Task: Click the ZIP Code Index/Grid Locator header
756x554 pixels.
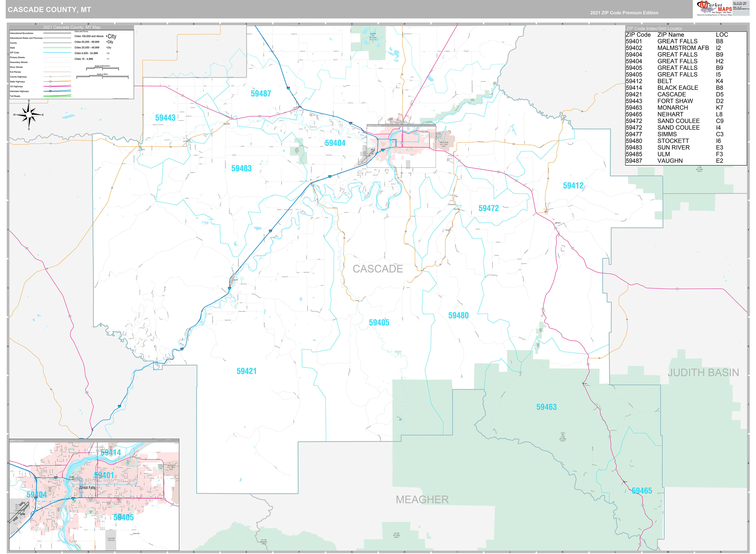Action: point(654,29)
